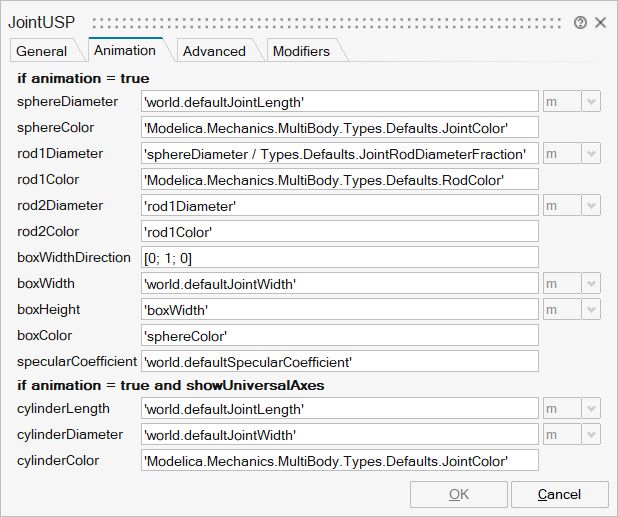
Task: Open sphereDiameter unit dropdown
Action: pyautogui.click(x=592, y=101)
